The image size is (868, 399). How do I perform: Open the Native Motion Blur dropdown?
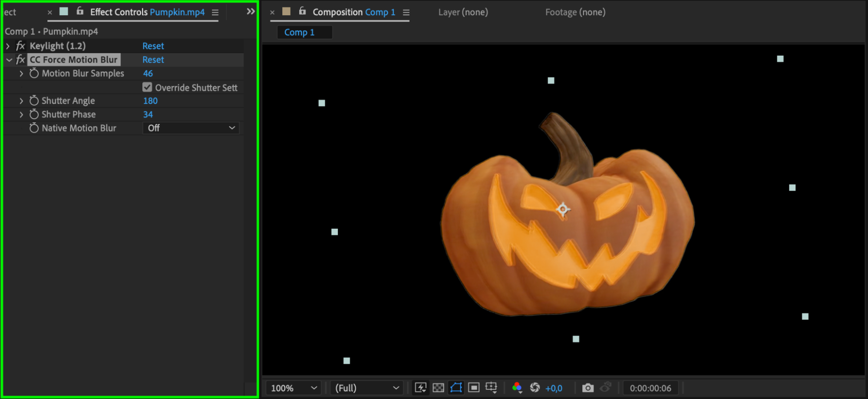pyautogui.click(x=191, y=128)
